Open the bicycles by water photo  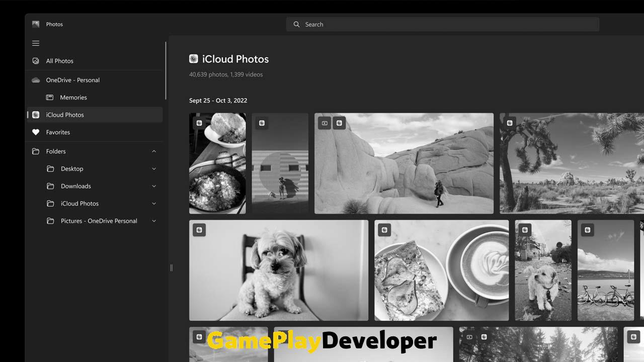click(606, 270)
